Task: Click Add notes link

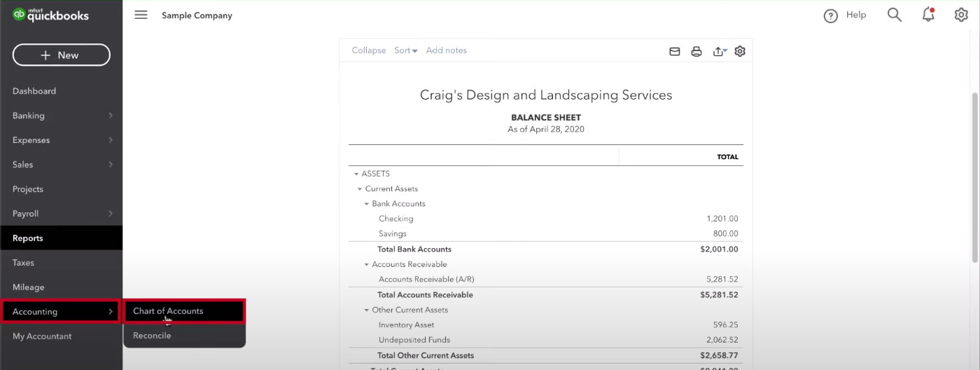Action: pos(446,50)
